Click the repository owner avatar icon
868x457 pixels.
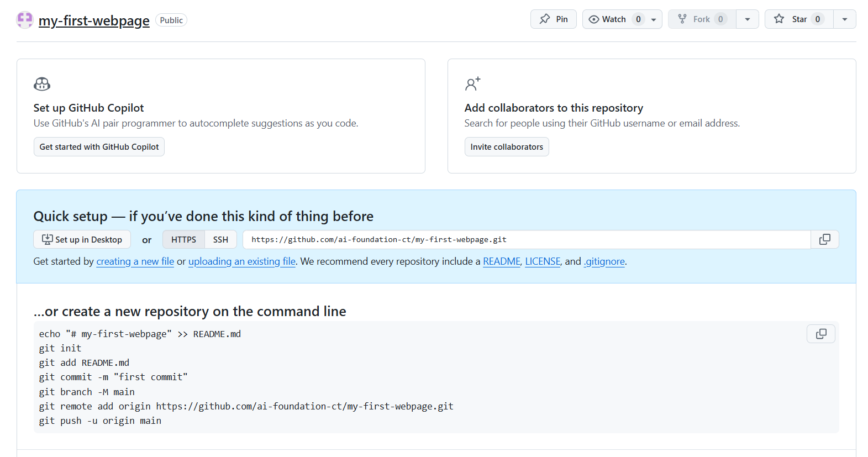(x=25, y=20)
